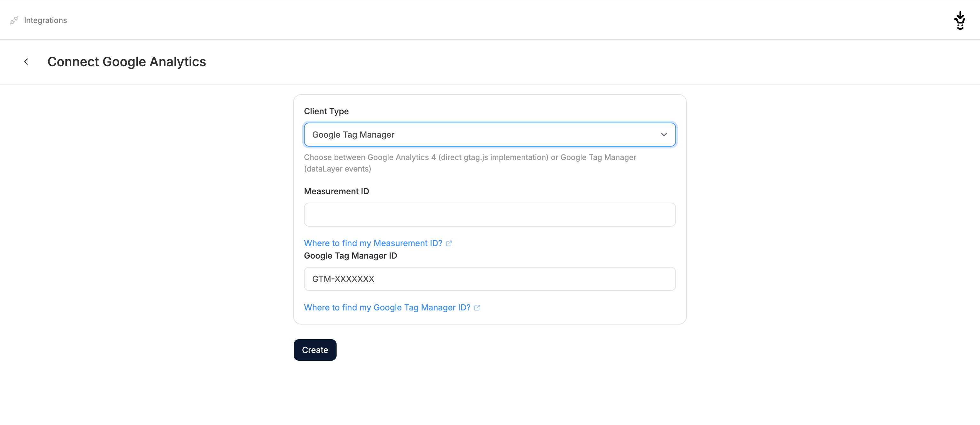Viewport: 980px width, 425px height.
Task: Click the 'Measurement ID' field label
Action: (336, 191)
